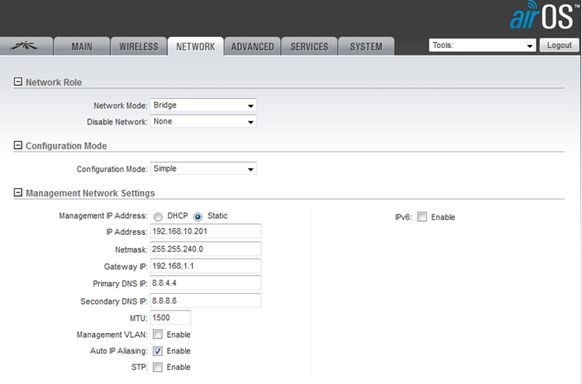Open the Disable Network dropdown

203,121
